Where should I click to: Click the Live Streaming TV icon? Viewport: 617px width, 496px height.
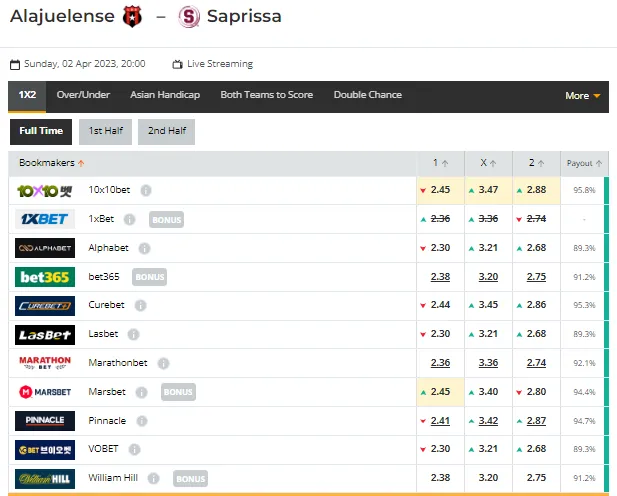[177, 64]
